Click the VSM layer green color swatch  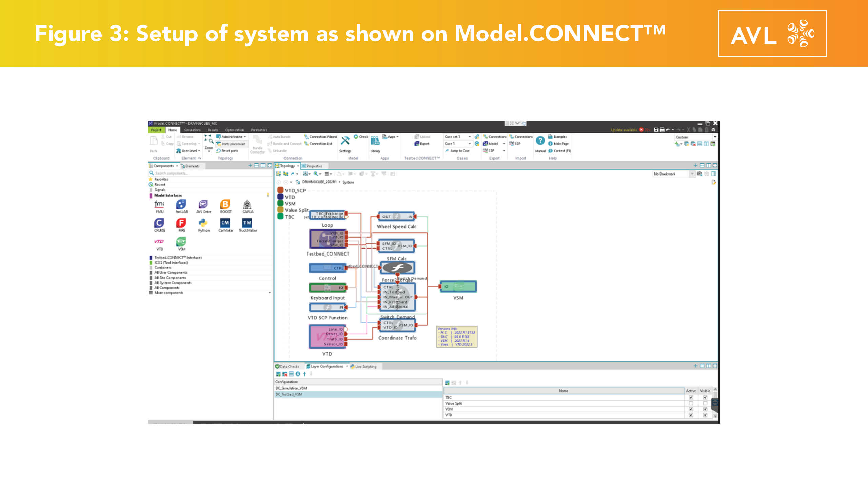(x=280, y=203)
